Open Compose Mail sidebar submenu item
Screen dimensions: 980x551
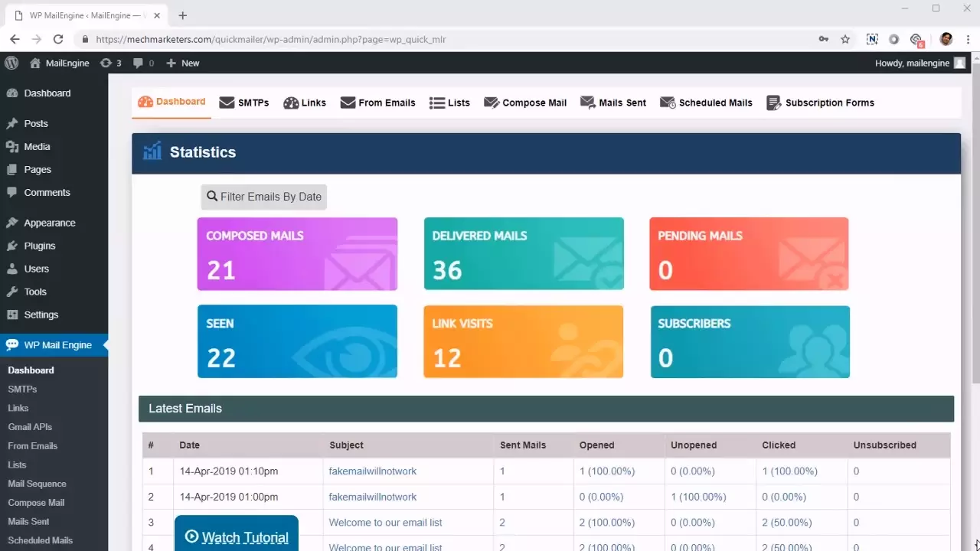(36, 503)
